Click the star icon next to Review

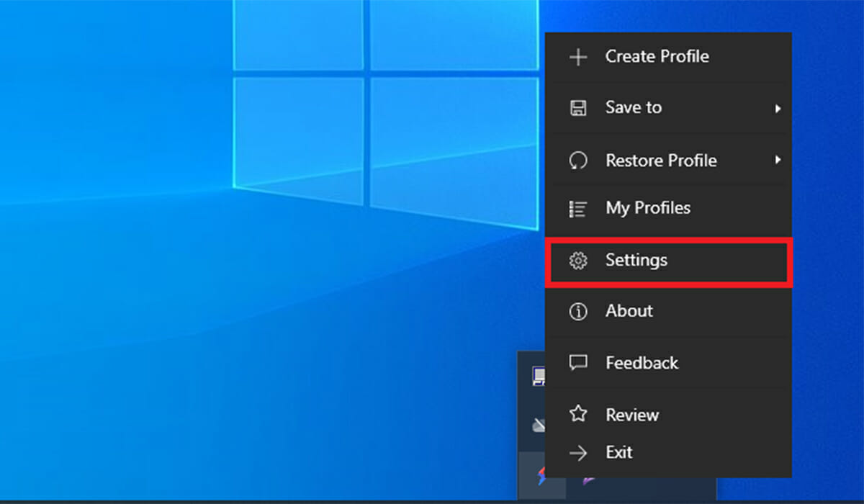pyautogui.click(x=579, y=414)
